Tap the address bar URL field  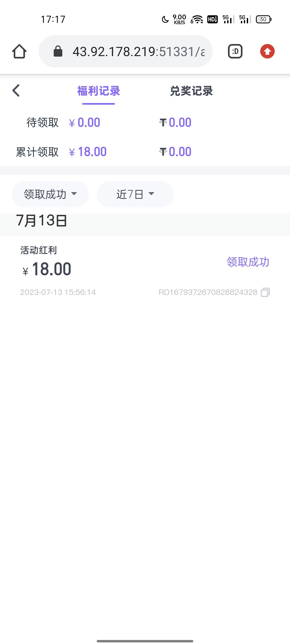(138, 51)
